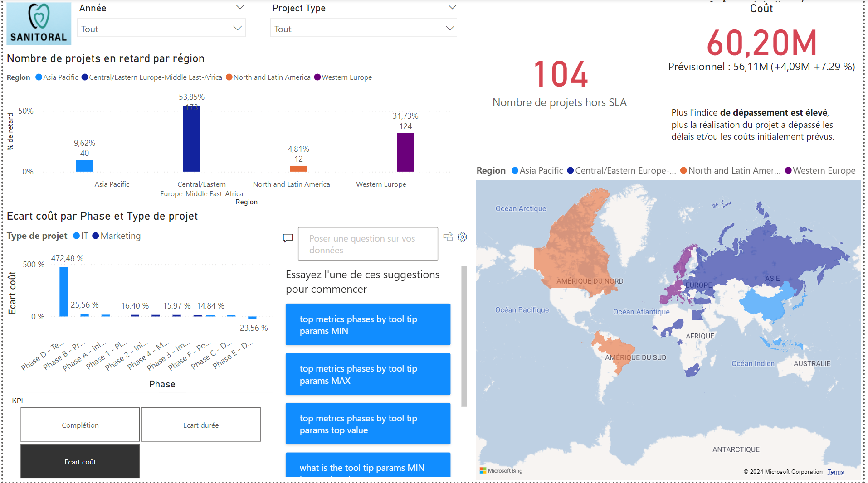The image size is (868, 483).
Task: Click the Asia Pacific legend dot above the bar chart
Action: tap(39, 77)
